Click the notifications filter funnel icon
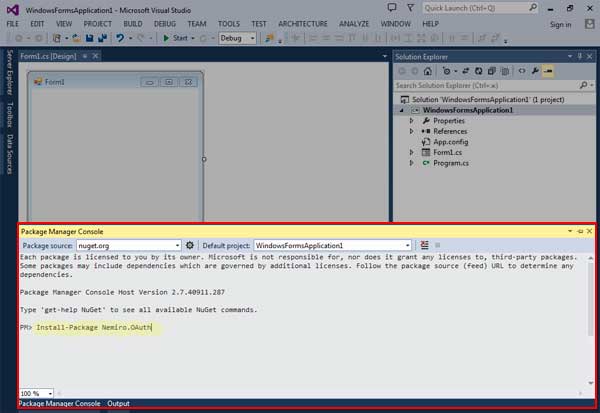Screen dimensions: 600x413 (410, 7)
